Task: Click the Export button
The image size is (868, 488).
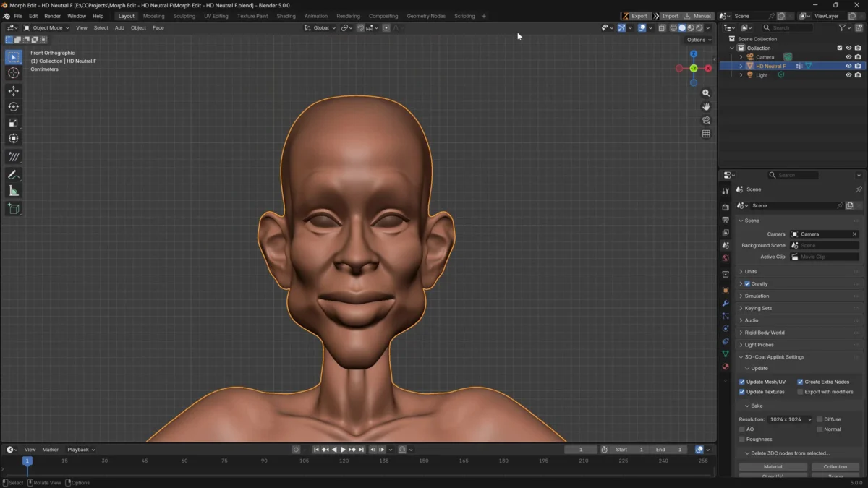Action: (x=636, y=16)
